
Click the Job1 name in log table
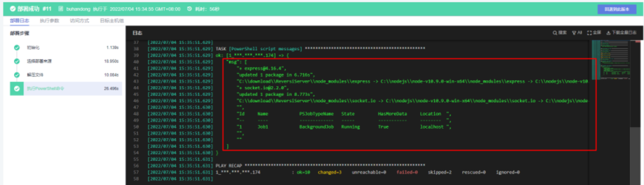click(263, 127)
